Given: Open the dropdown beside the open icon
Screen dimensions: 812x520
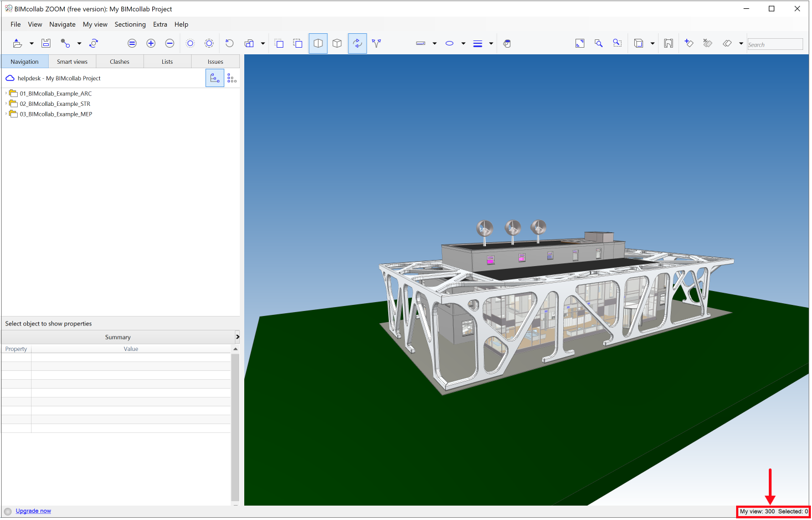Looking at the screenshot, I should click(32, 43).
